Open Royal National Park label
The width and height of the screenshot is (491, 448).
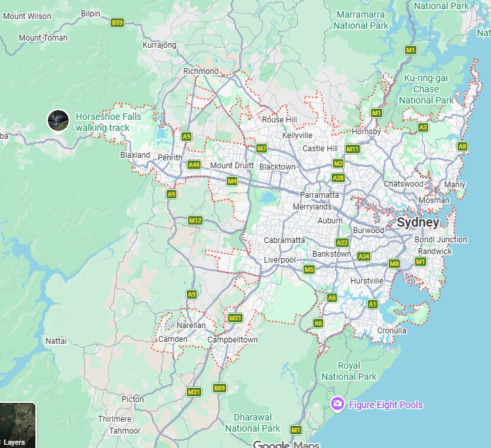(349, 371)
